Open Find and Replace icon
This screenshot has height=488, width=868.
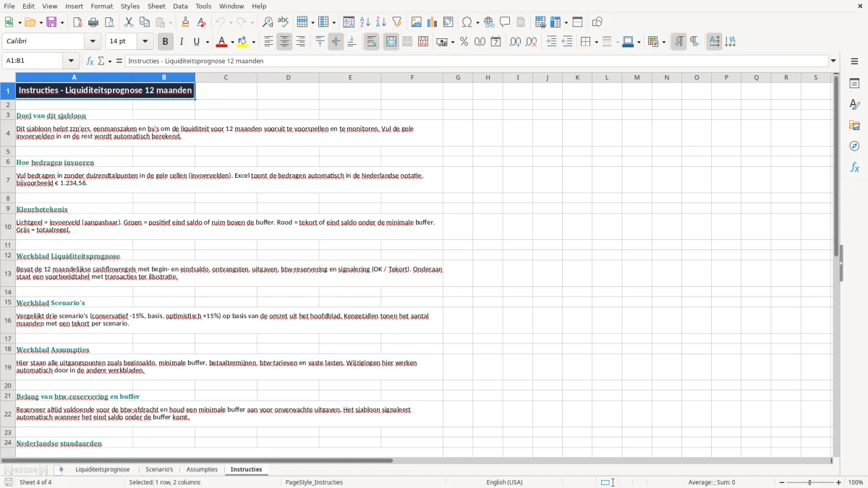pos(268,22)
